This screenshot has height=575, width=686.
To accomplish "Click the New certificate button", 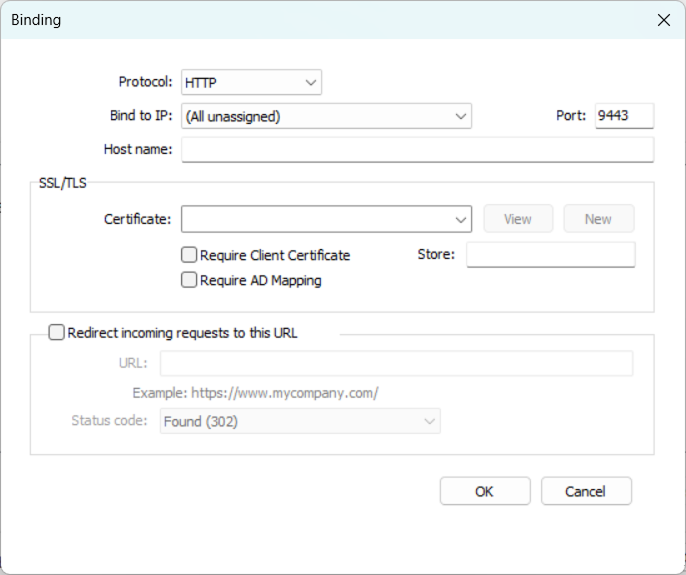I will tap(598, 219).
